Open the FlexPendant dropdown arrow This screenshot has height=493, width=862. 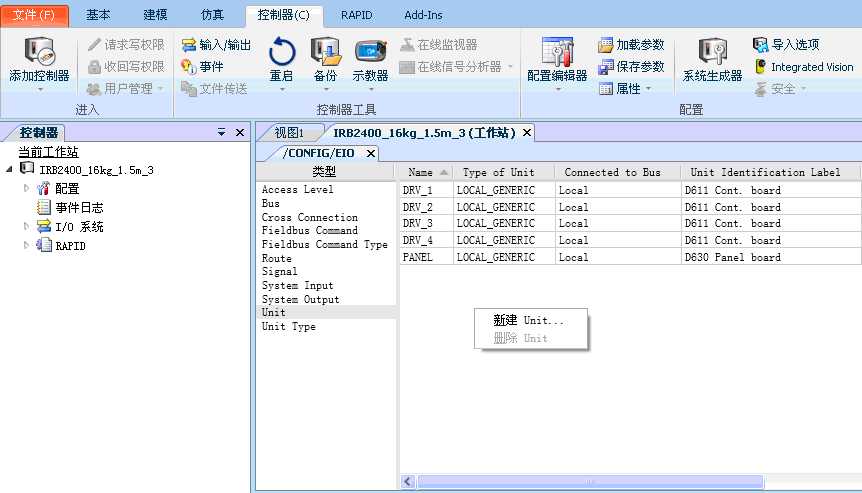[x=371, y=88]
